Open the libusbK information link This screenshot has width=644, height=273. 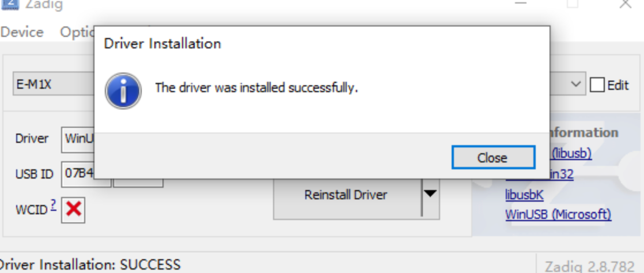point(524,195)
